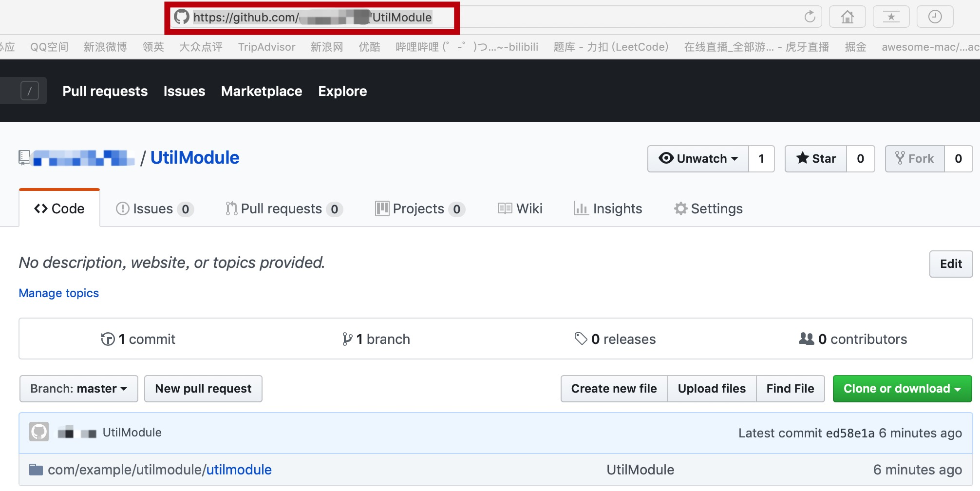
Task: Click Edit for the repository description
Action: [951, 264]
